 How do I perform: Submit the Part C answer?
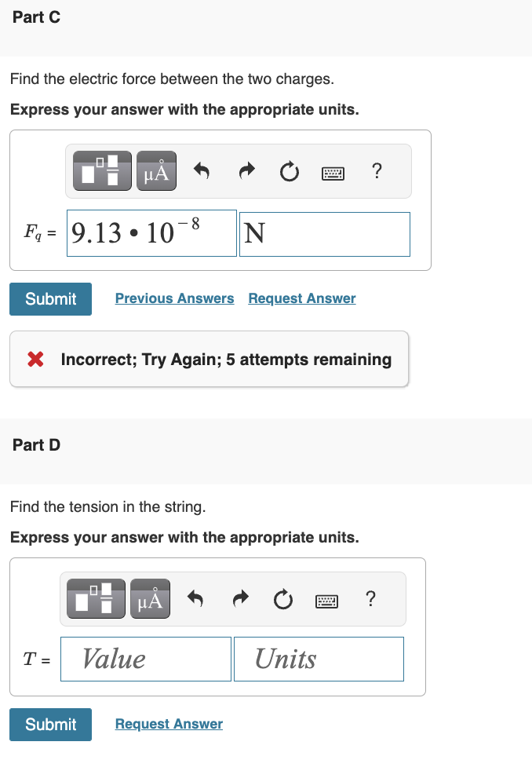pos(50,299)
